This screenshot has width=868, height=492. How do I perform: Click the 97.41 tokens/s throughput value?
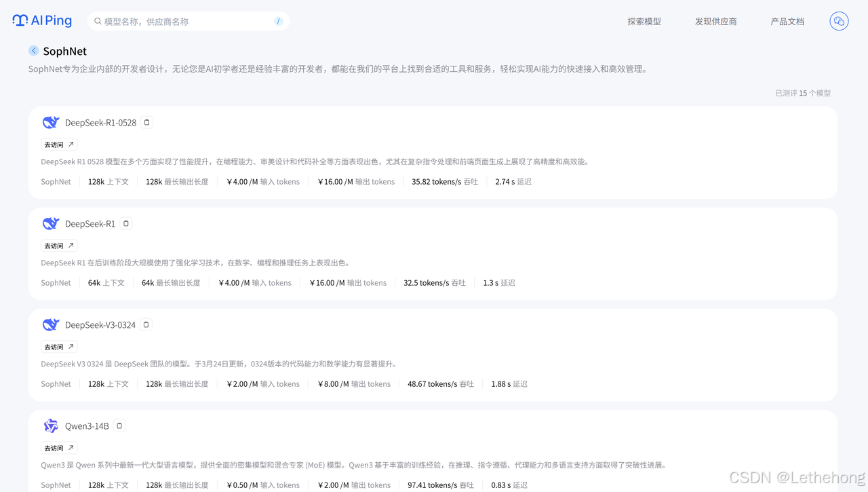441,485
